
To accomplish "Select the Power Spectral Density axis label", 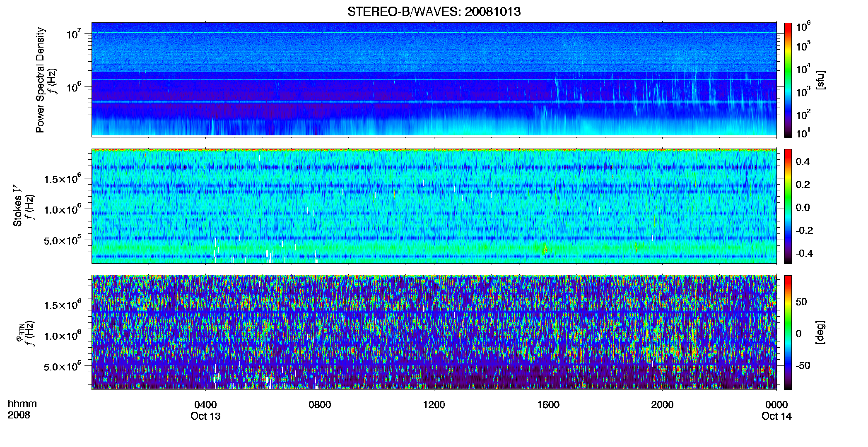I will 40,80.
